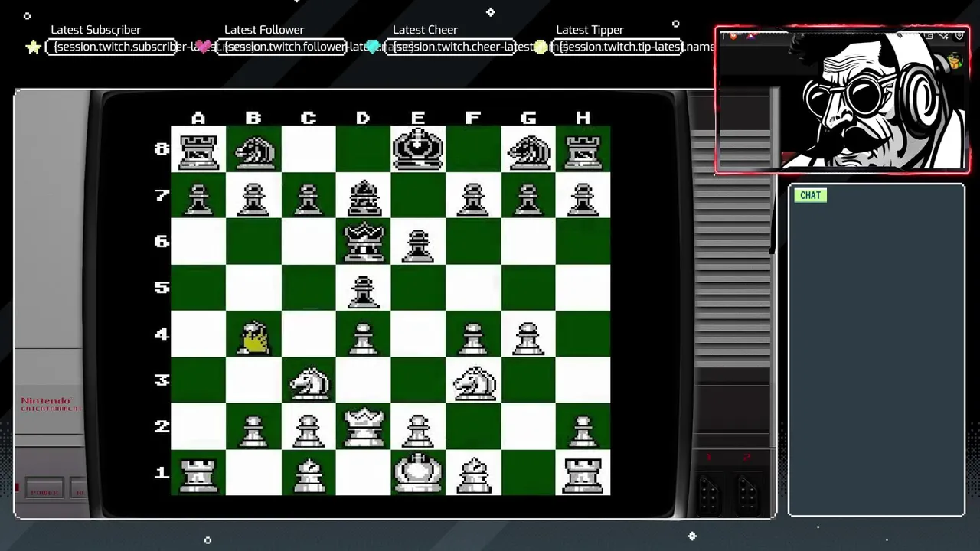Click the column H board label
The width and height of the screenshot is (980, 551).
coord(583,118)
